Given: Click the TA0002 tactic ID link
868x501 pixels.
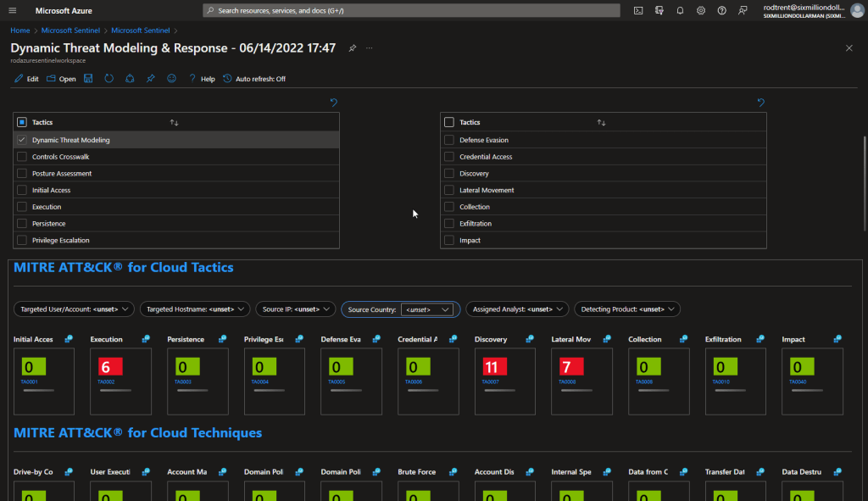Looking at the screenshot, I should 106,382.
